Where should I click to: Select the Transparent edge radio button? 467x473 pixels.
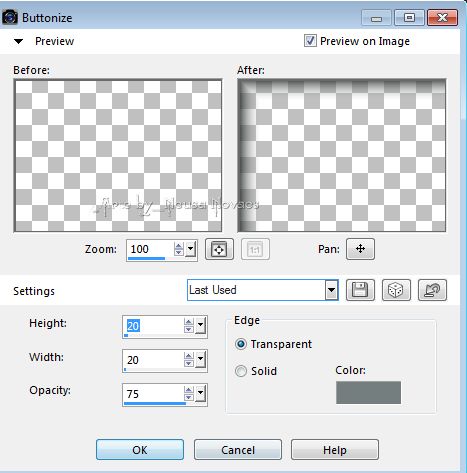click(241, 344)
